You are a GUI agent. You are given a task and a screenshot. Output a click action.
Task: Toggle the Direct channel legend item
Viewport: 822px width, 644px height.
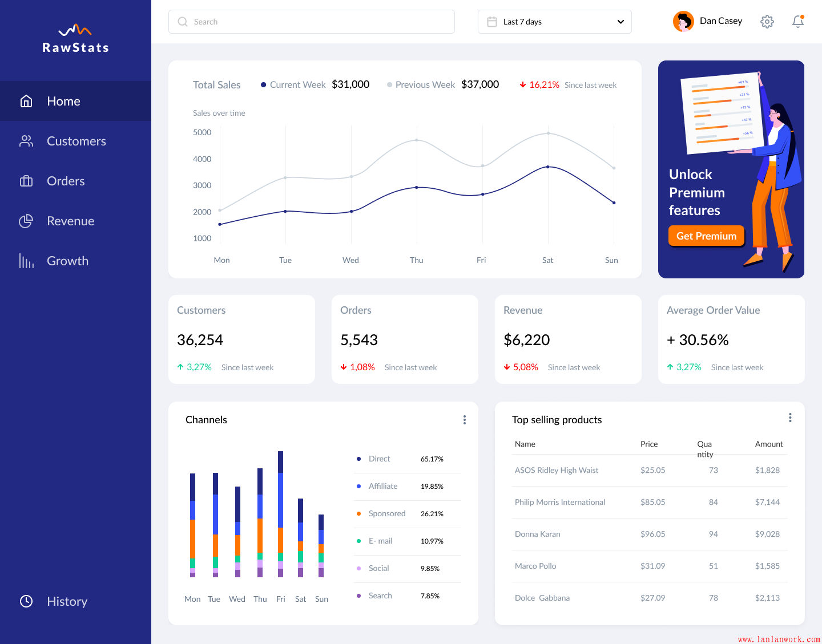click(x=378, y=459)
